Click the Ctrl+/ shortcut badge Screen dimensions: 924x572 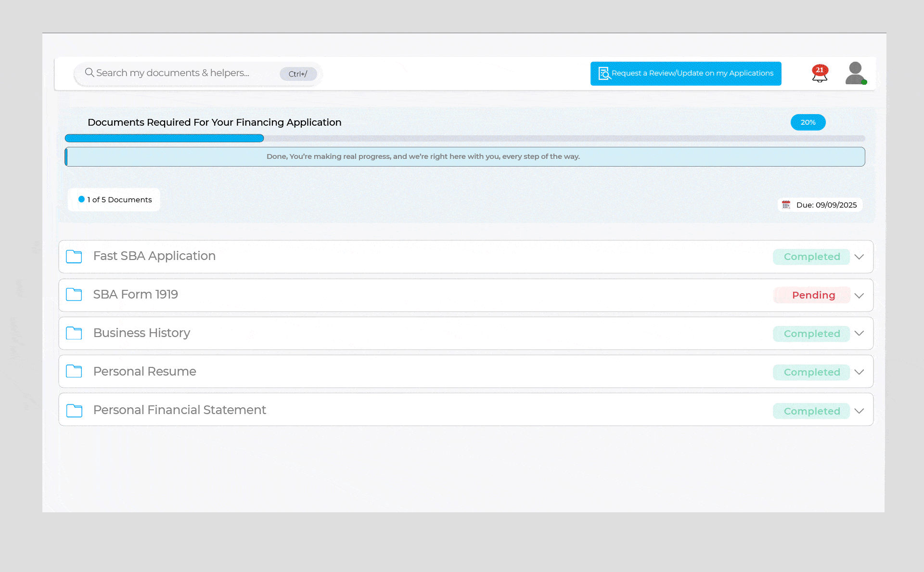pos(298,74)
